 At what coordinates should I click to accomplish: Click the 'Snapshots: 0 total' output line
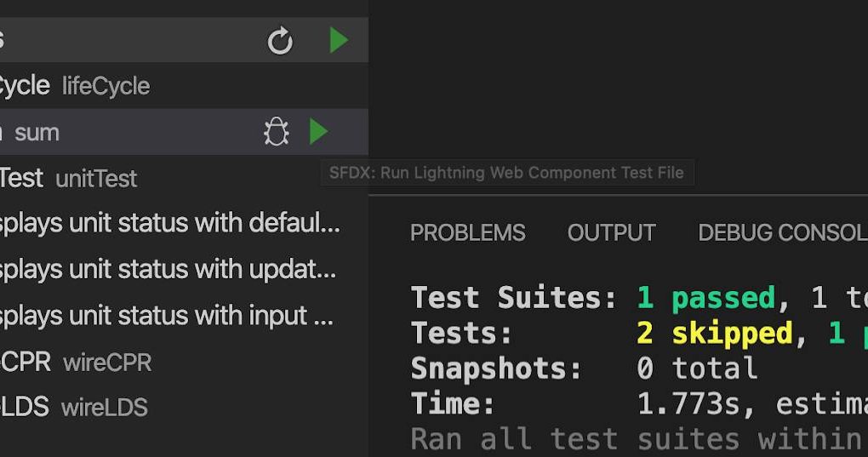584,368
